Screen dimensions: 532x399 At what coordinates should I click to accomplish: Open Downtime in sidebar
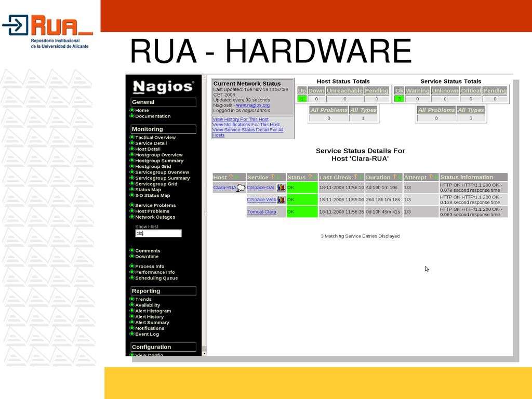click(147, 257)
